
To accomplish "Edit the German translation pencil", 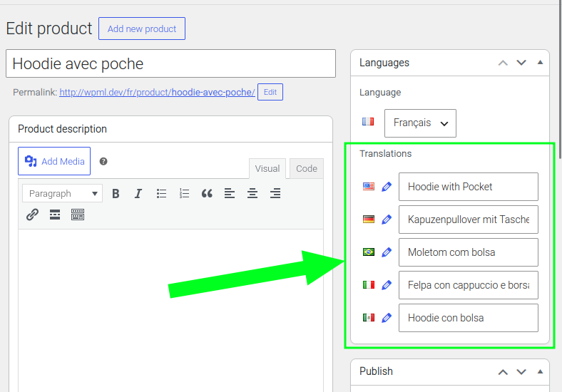I will click(x=387, y=220).
